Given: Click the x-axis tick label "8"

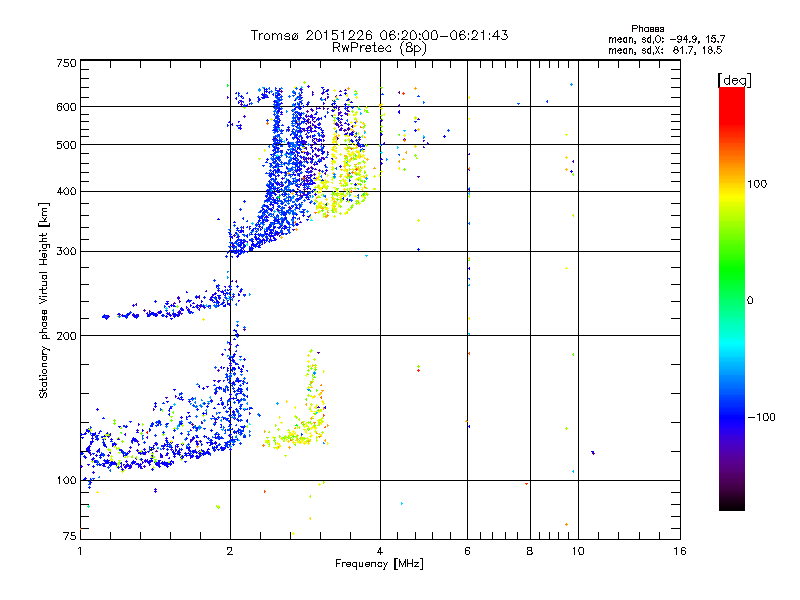Looking at the screenshot, I should coord(530,551).
